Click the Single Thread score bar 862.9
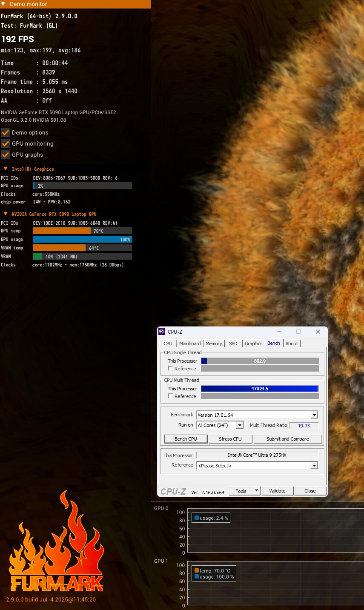This screenshot has width=364, height=610. tap(260, 361)
